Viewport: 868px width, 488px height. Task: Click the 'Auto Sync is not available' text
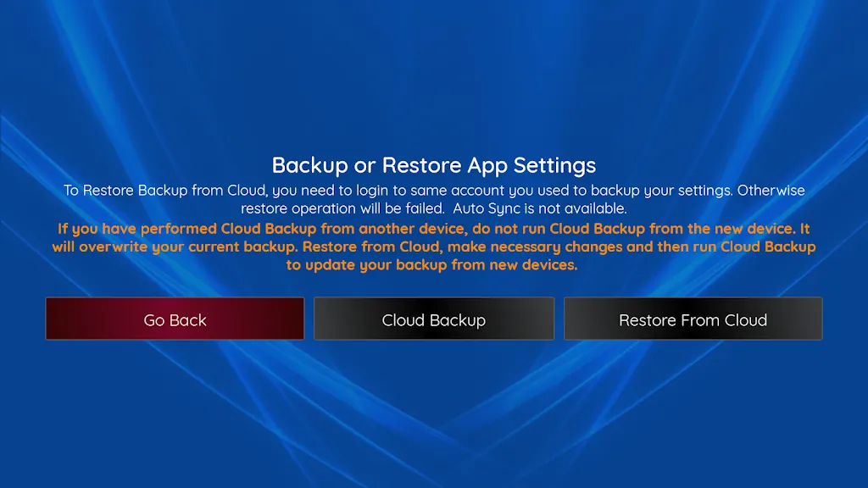(540, 208)
